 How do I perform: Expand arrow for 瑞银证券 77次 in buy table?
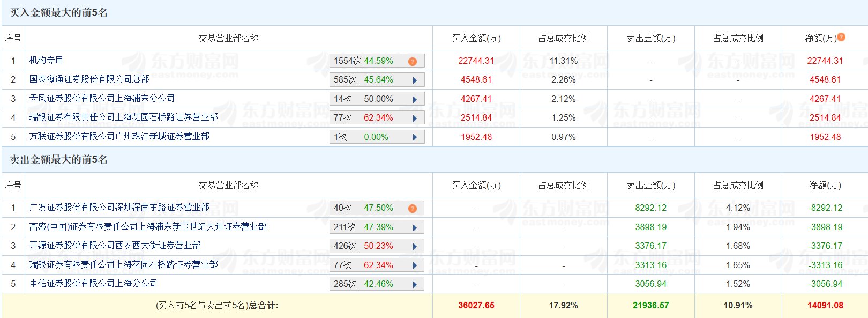point(415,119)
